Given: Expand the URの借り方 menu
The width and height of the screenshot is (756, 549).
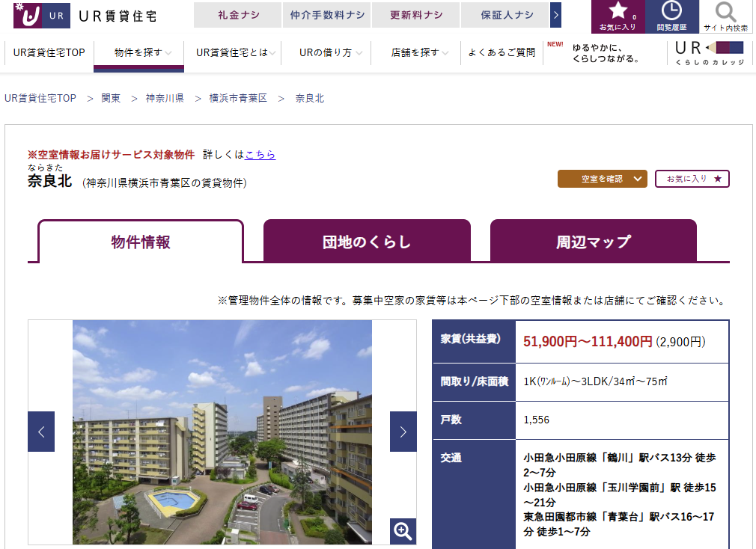Looking at the screenshot, I should pos(326,52).
